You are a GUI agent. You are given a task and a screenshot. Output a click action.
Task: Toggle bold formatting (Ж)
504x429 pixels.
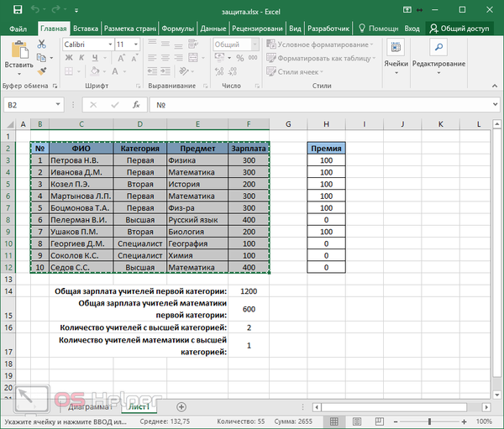point(69,58)
